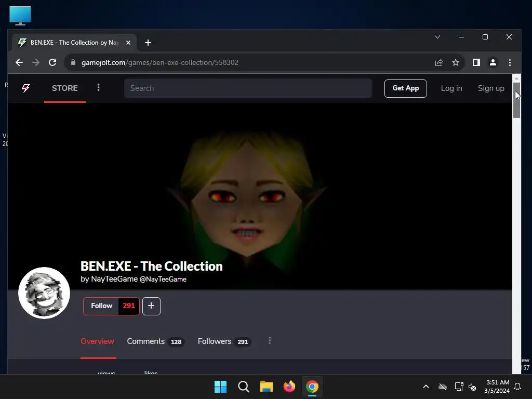Open Windows taskbar Search

click(x=244, y=387)
